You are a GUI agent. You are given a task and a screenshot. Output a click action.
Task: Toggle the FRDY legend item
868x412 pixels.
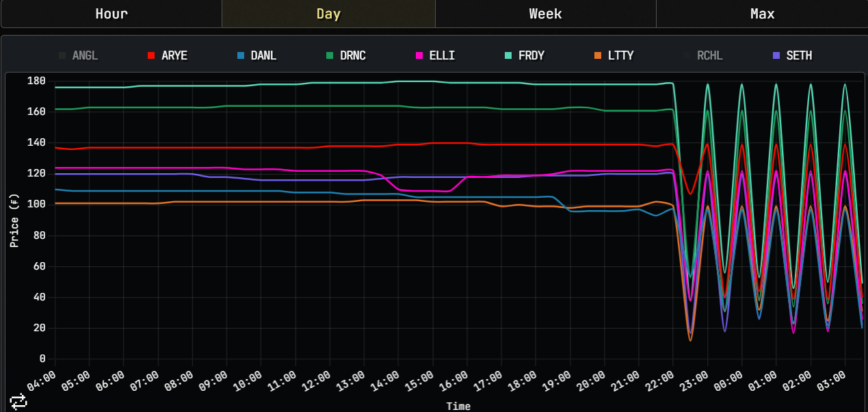(525, 55)
